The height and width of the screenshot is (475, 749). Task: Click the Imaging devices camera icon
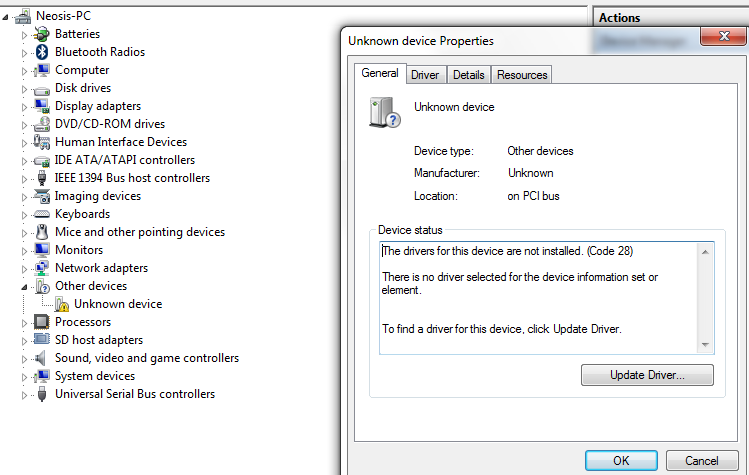pos(42,196)
